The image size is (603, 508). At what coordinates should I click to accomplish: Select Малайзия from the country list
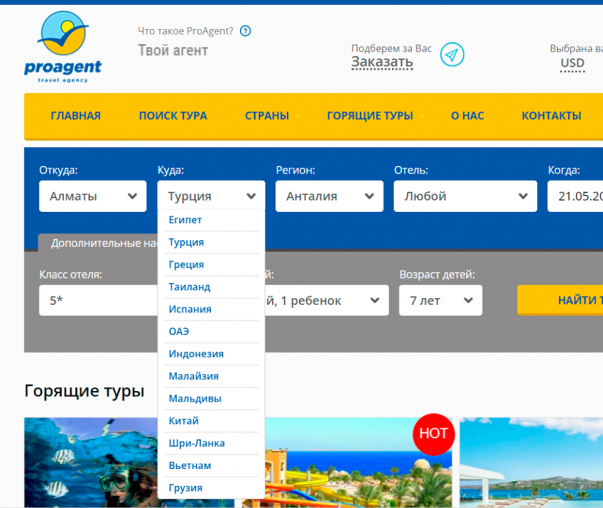pyautogui.click(x=211, y=376)
